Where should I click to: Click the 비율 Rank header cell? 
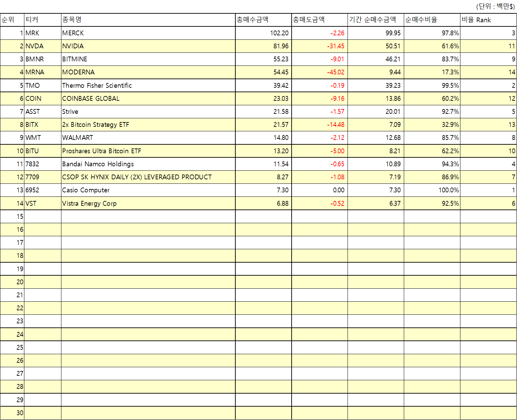(x=489, y=20)
